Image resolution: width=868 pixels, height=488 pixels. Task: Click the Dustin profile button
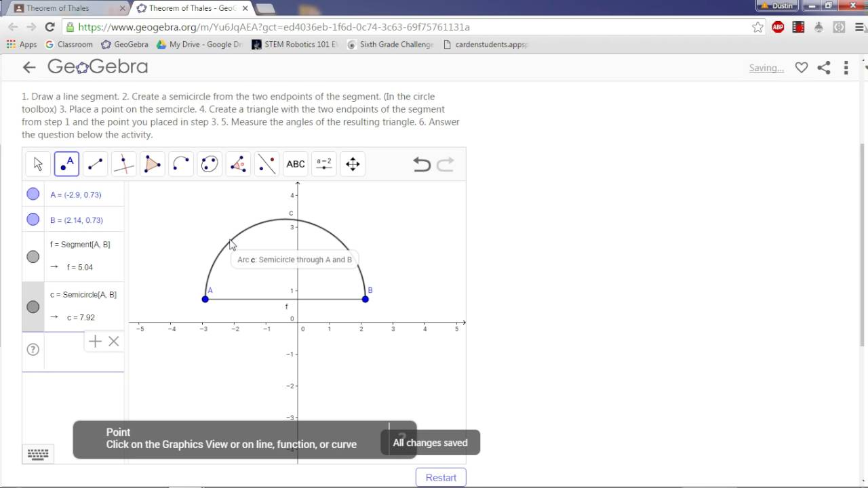(x=777, y=5)
